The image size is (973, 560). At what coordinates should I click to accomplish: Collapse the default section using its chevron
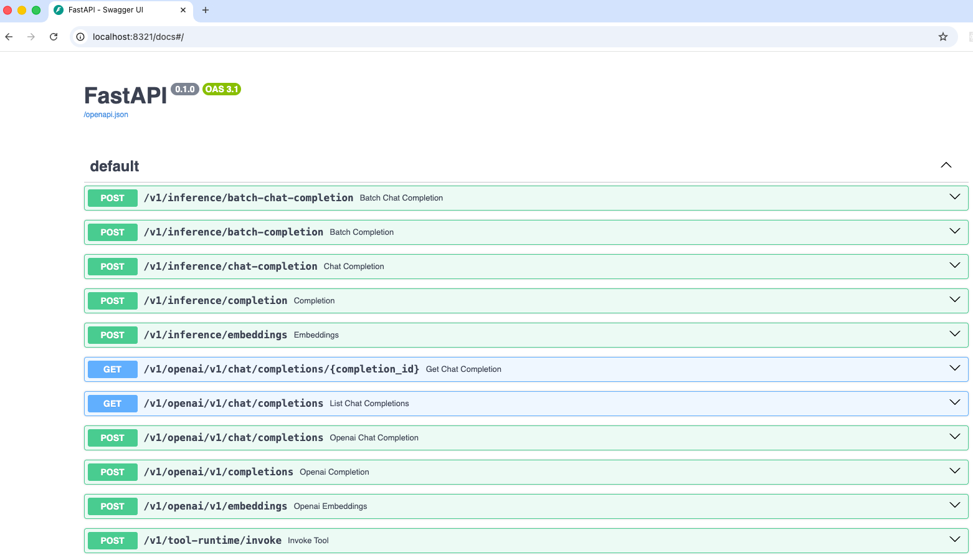pyautogui.click(x=946, y=165)
